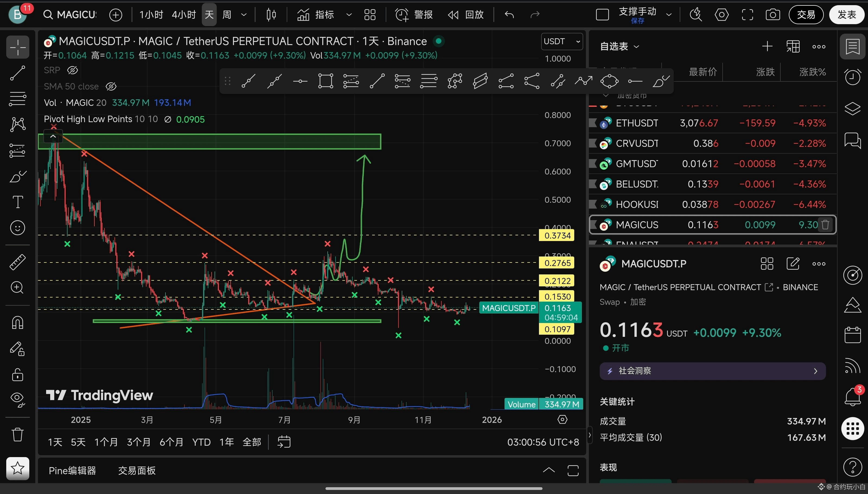868x494 pixels.
Task: Open the forecasting and measurement tools
Action: tap(18, 150)
